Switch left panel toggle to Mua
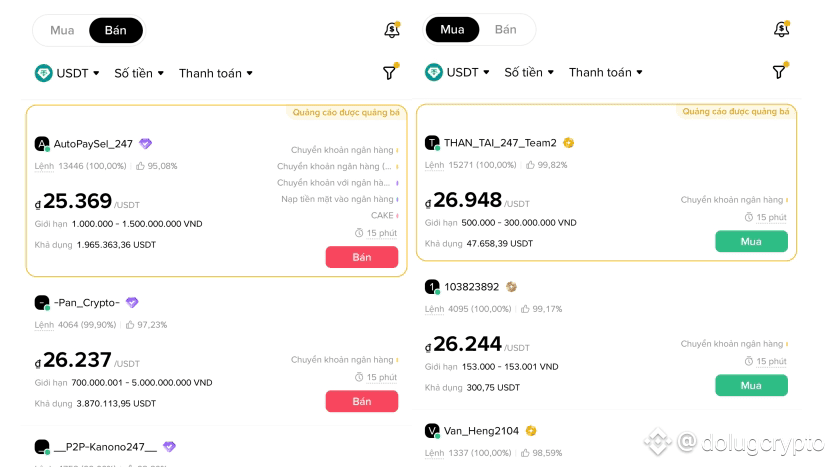 coord(62,30)
